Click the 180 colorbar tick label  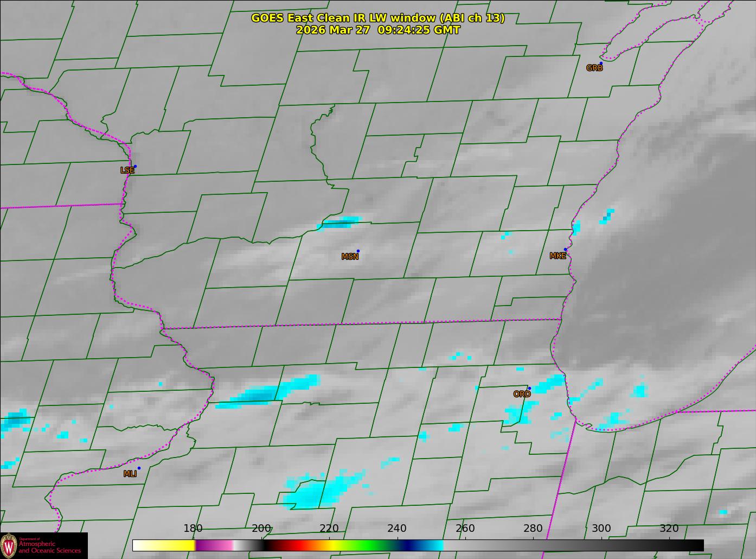point(193,529)
